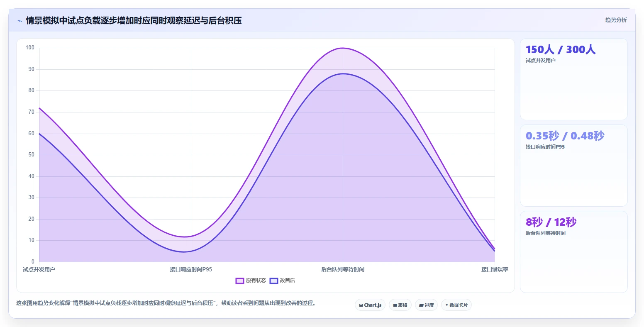The height and width of the screenshot is (327, 644).
Task: Click the y-axis value 50
Action: [x=32, y=155]
